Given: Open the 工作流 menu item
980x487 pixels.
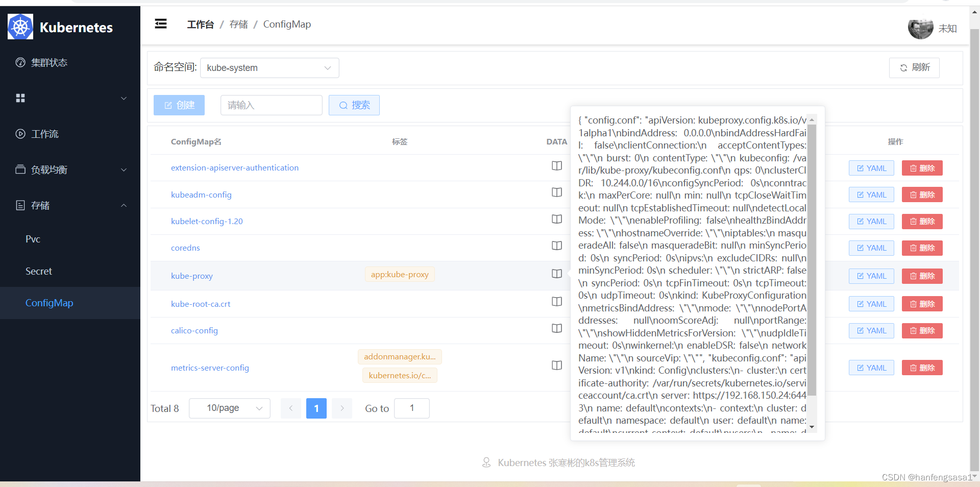Looking at the screenshot, I should [x=70, y=134].
